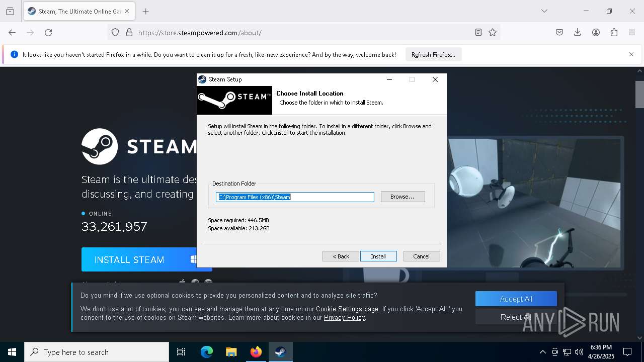The height and width of the screenshot is (362, 644).
Task: Open Task View on the taskbar
Action: tap(181, 352)
